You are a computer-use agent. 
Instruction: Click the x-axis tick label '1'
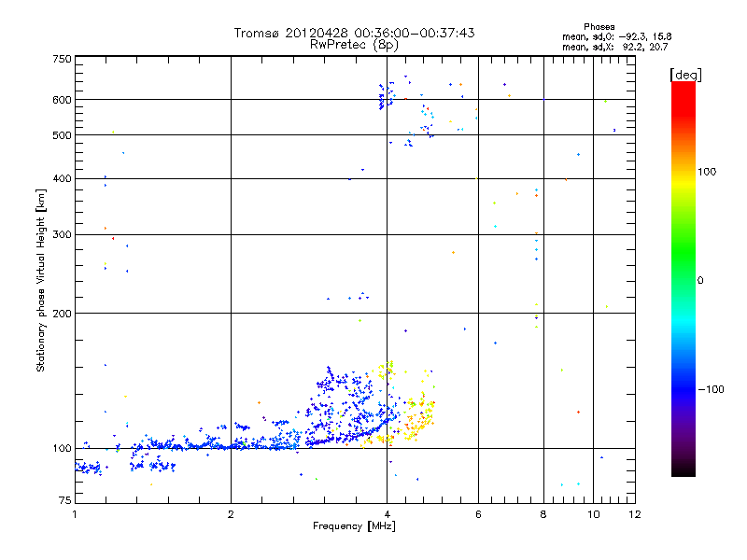click(x=75, y=514)
